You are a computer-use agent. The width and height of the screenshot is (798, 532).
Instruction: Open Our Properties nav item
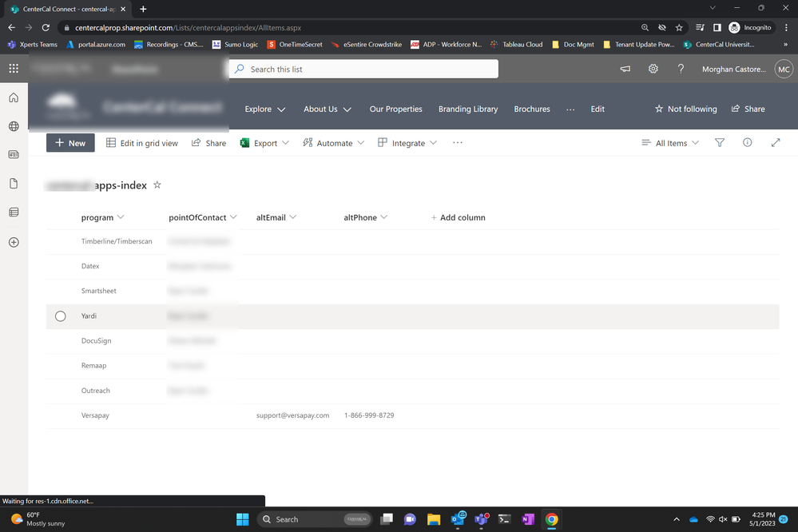pos(396,109)
